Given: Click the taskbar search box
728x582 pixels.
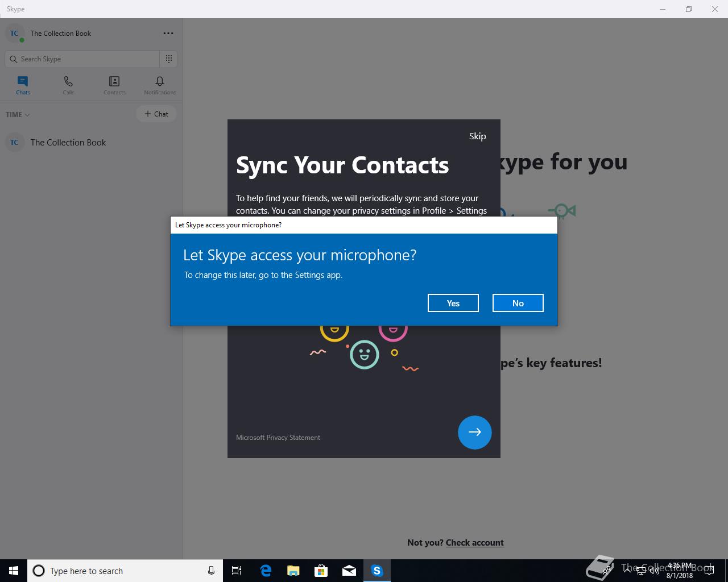Looking at the screenshot, I should 125,571.
